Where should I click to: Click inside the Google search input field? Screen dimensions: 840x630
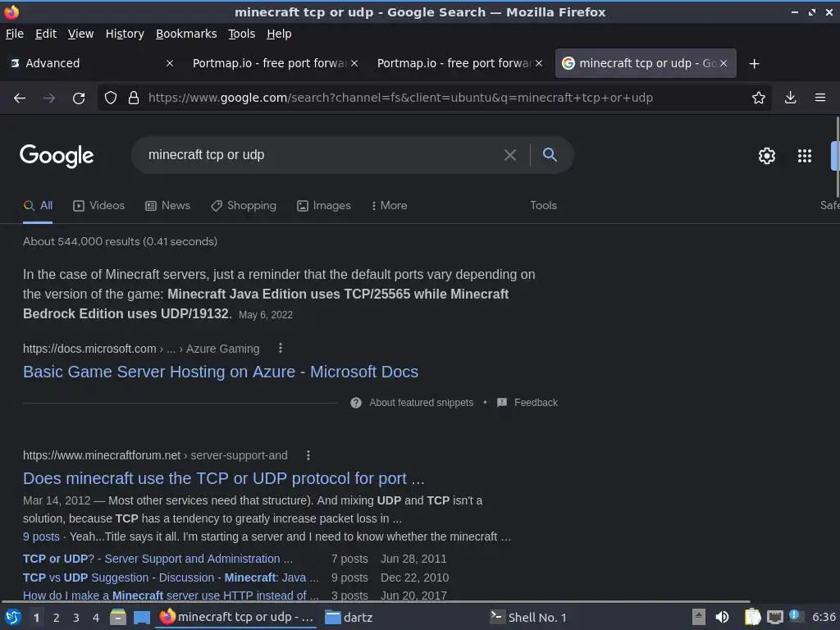click(322, 155)
